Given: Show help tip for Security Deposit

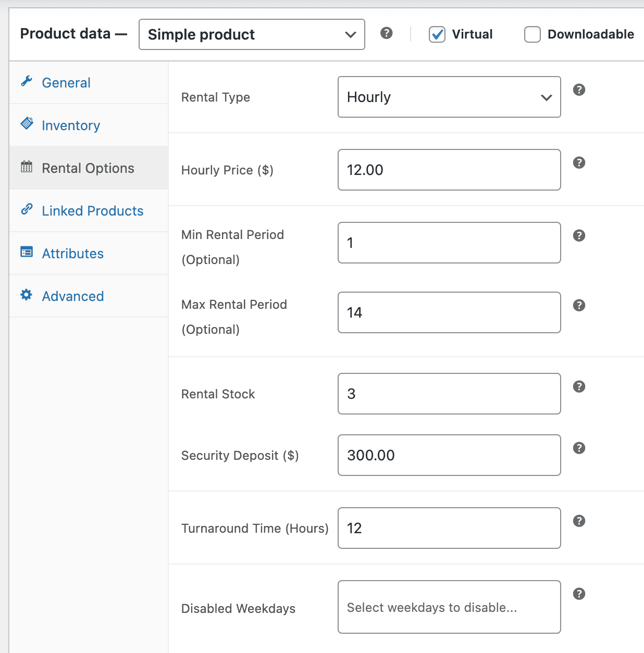Looking at the screenshot, I should 579,448.
